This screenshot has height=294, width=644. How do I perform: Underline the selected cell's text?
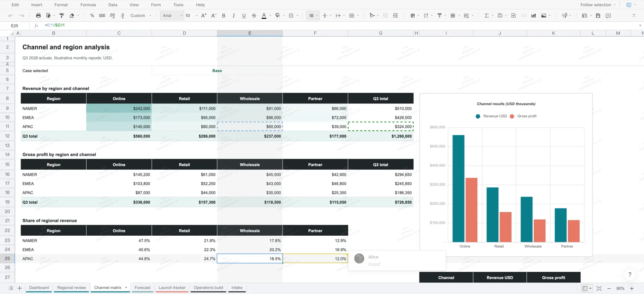click(244, 16)
